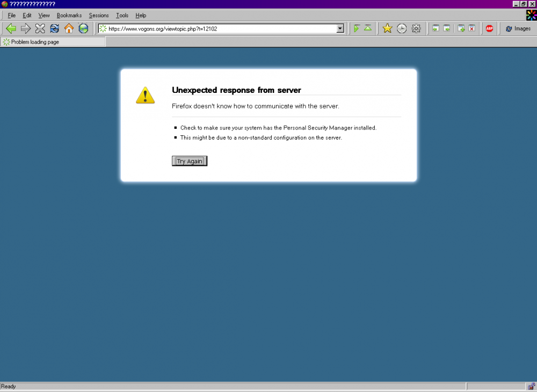Screen dimensions: 537x392
Task: Open browsing history clock icon
Action: click(x=402, y=28)
